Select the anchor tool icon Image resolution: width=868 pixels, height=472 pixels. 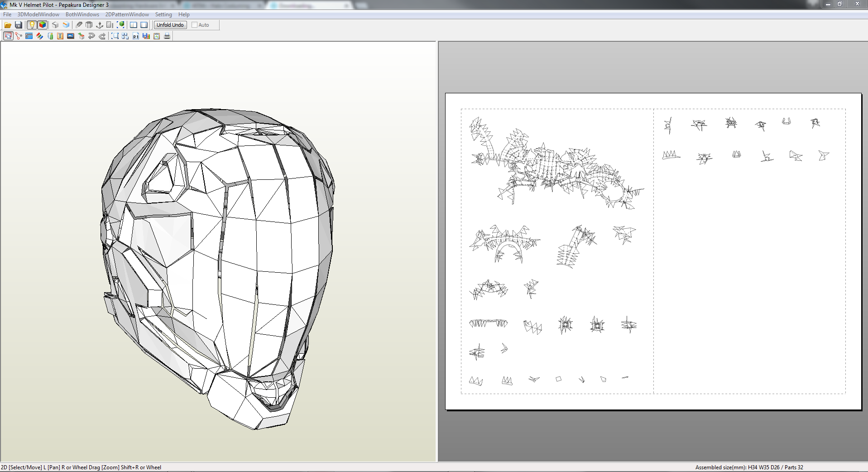pos(100,25)
